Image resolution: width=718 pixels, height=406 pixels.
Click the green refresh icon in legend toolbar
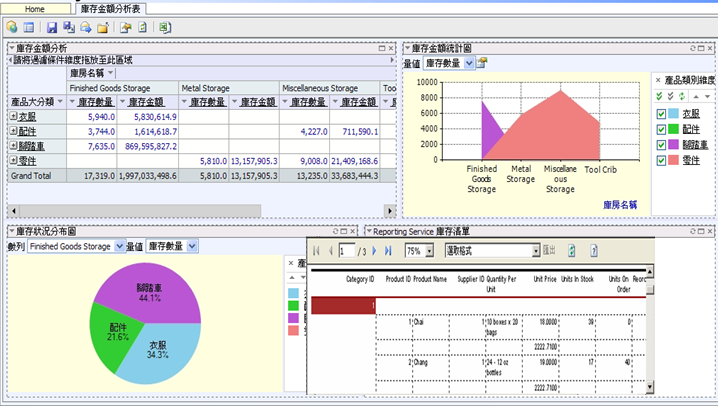coord(683,96)
